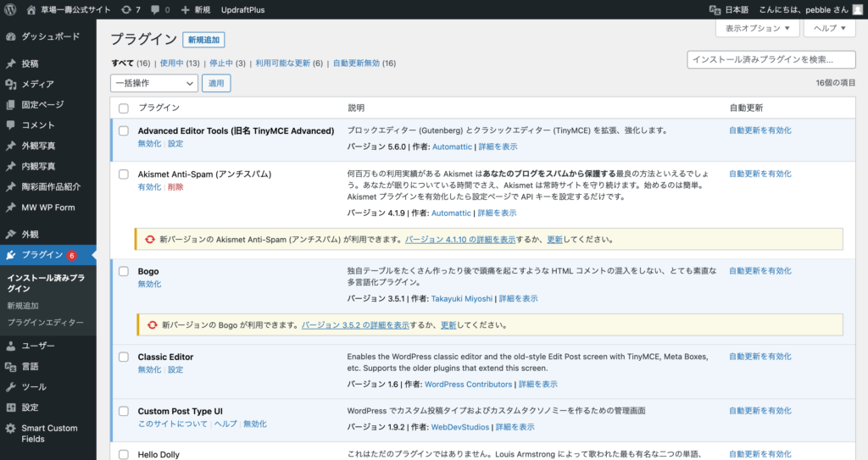Open メディア in the sidebar
This screenshot has height=460, width=868.
[37, 84]
